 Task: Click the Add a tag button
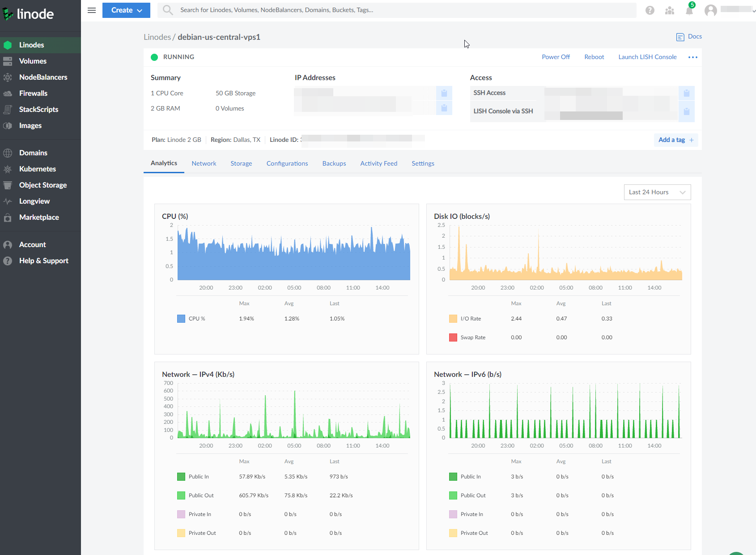(676, 140)
